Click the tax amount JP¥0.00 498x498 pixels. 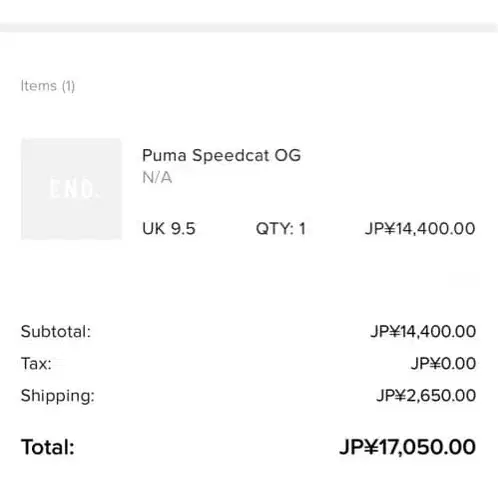tap(443, 363)
